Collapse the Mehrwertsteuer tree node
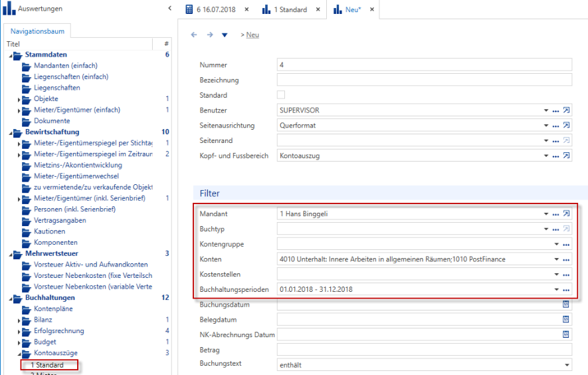This screenshot has width=588, height=375. 11,255
